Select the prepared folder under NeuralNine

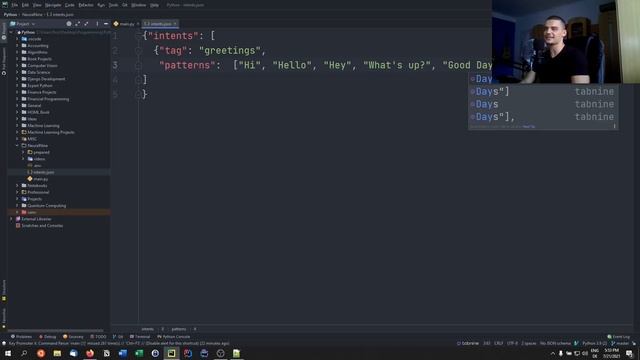click(x=41, y=152)
